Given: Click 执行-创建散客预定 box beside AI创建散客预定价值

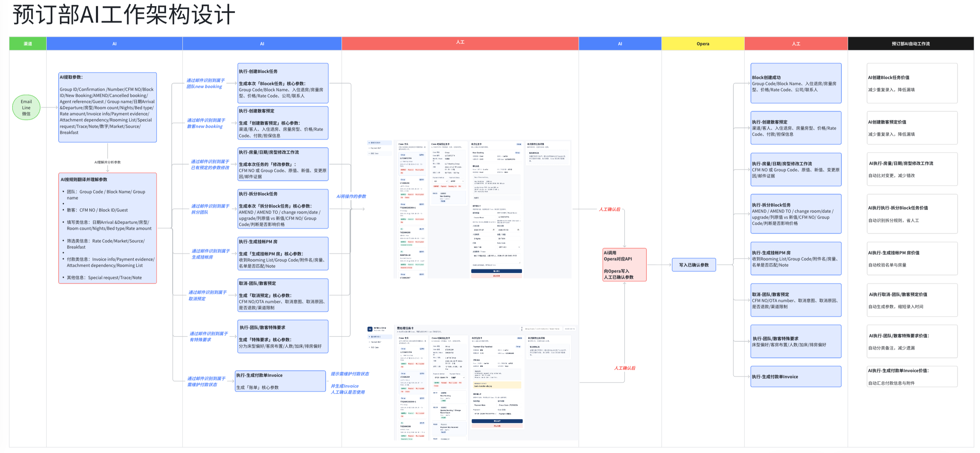Looking at the screenshot, I should click(x=796, y=128).
